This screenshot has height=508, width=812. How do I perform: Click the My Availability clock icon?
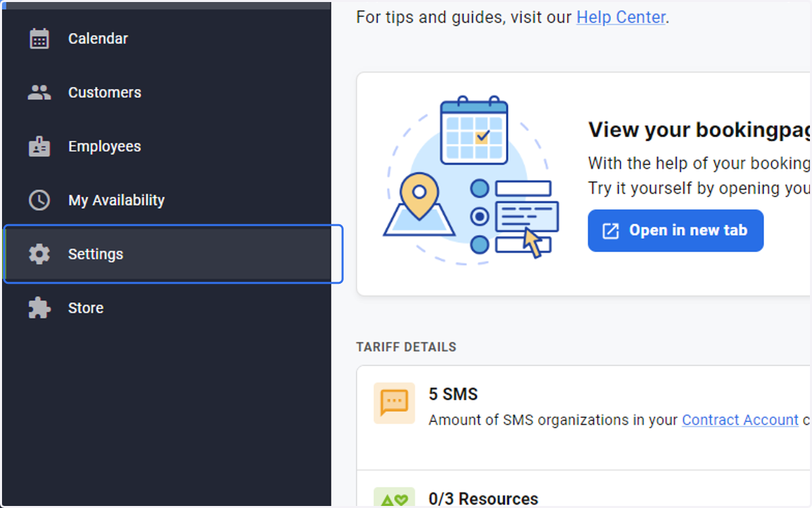coord(39,200)
